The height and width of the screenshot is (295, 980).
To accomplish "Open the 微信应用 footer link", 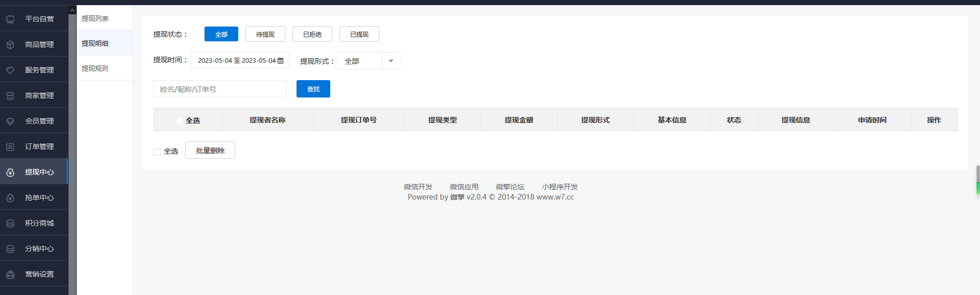I will click(x=464, y=187).
